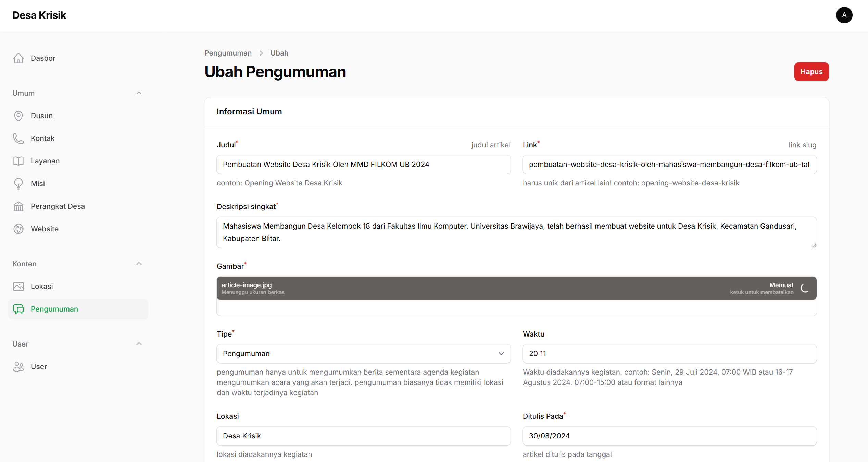Click the Kontak phone icon
Viewport: 868px width, 462px height.
pos(18,138)
